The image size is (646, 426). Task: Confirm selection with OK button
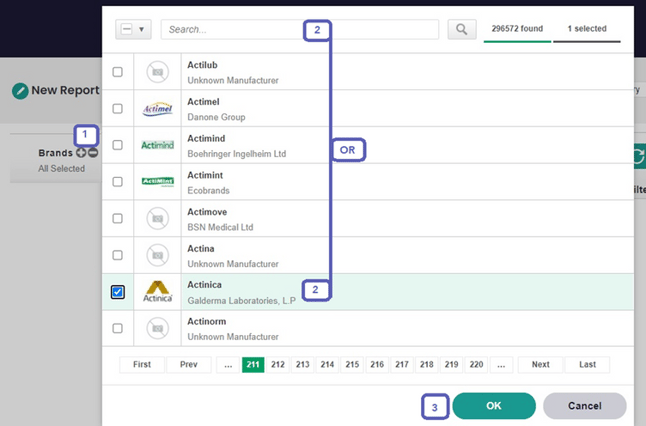pos(494,406)
